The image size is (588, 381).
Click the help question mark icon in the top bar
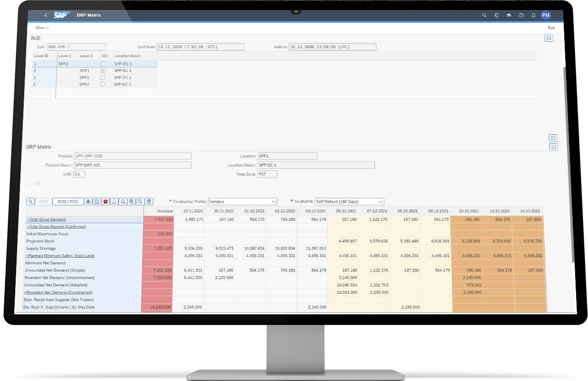521,15
